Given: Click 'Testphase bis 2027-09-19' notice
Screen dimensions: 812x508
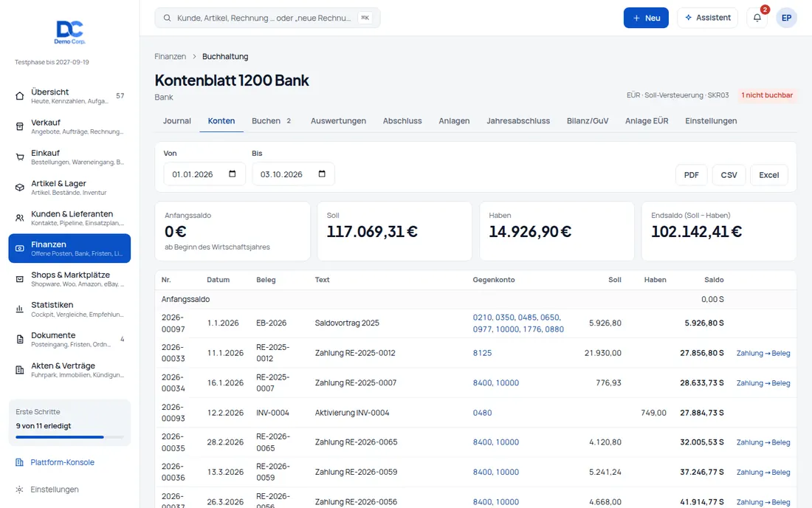Looking at the screenshot, I should coord(52,62).
